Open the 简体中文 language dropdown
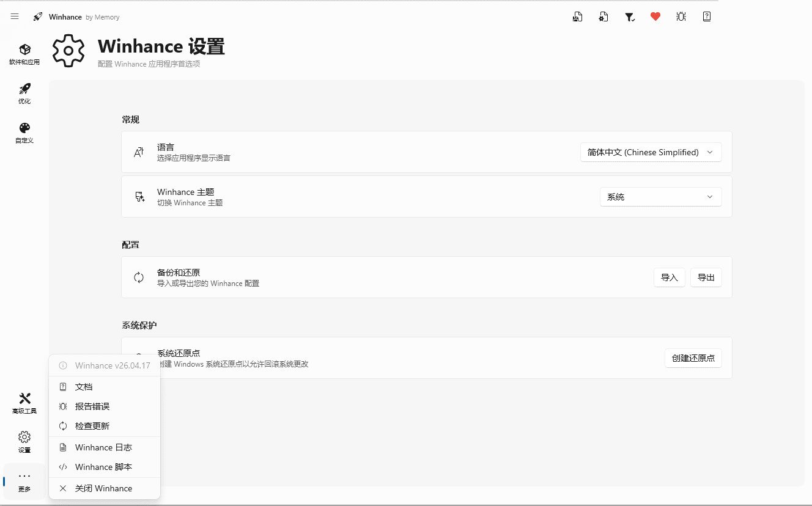The height and width of the screenshot is (506, 812). (x=651, y=152)
